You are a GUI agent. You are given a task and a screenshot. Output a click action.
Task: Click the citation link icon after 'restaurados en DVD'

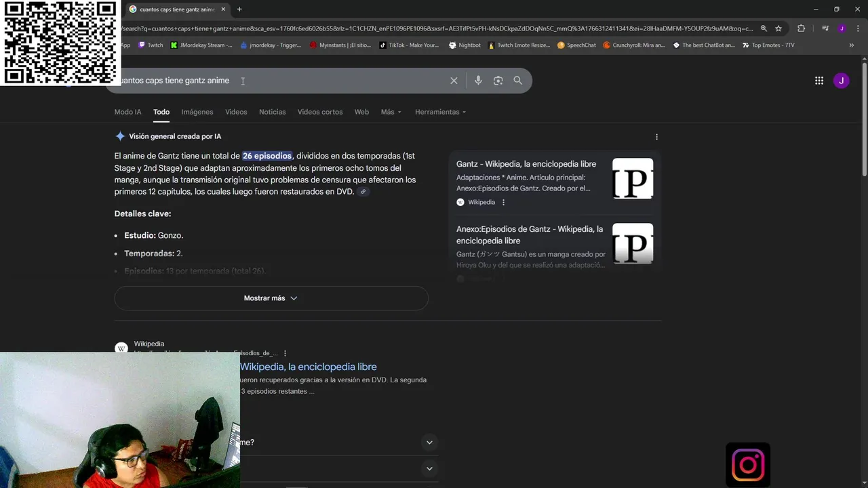(x=363, y=192)
